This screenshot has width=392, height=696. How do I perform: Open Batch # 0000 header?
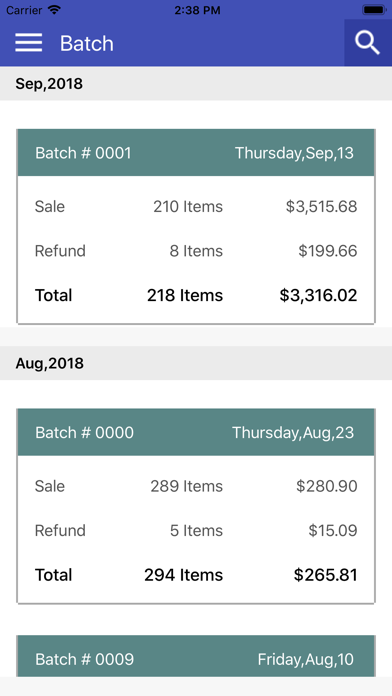(x=196, y=432)
